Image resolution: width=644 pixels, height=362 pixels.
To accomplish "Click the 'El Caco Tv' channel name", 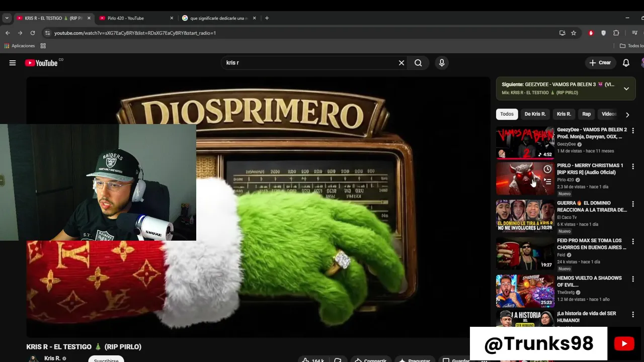I will coord(567,217).
